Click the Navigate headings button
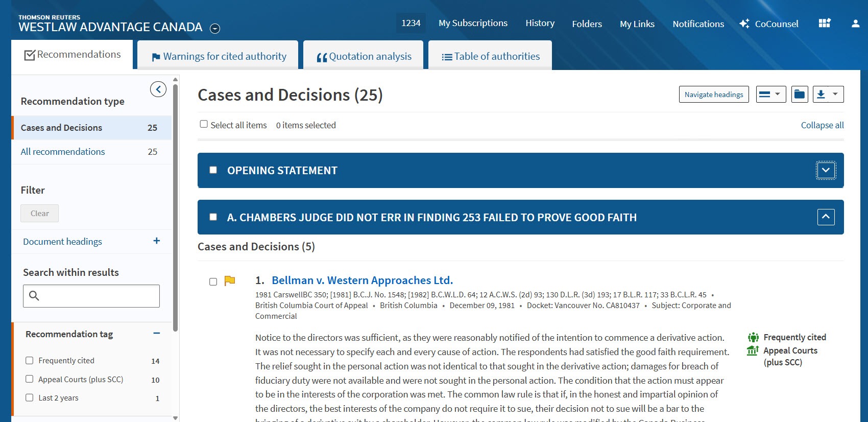The width and height of the screenshot is (868, 422). pos(714,95)
